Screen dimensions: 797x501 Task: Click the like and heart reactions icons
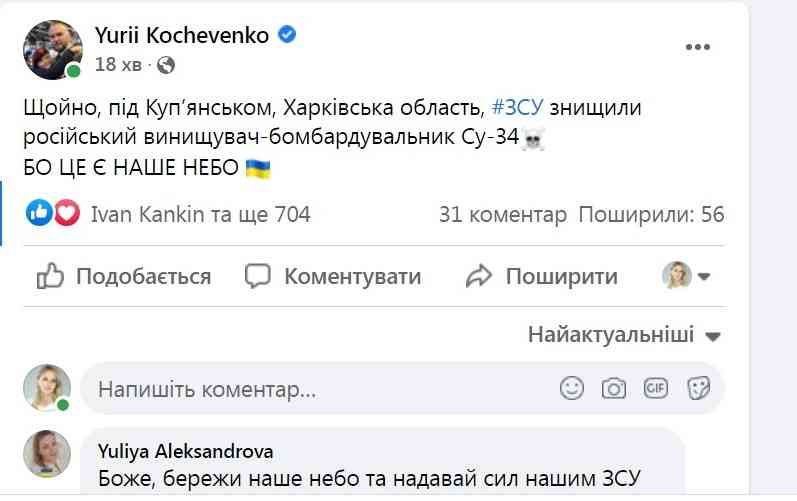coord(54,213)
